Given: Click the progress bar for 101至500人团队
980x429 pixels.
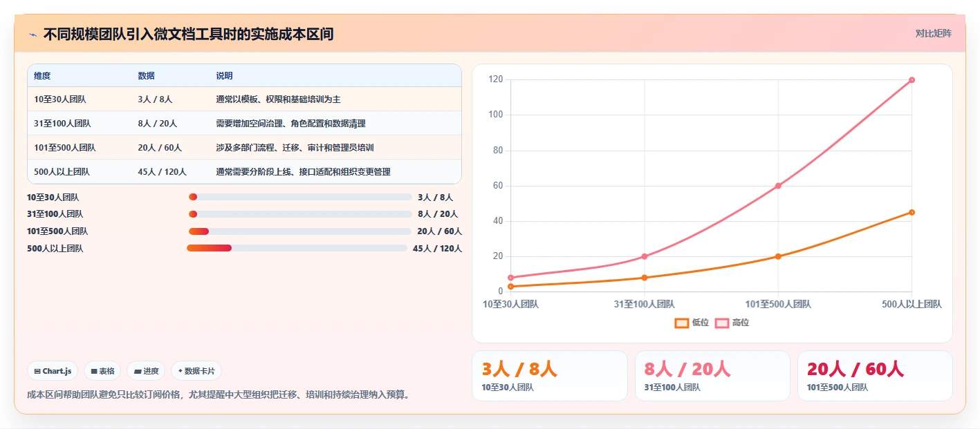Looking at the screenshot, I should [x=300, y=231].
